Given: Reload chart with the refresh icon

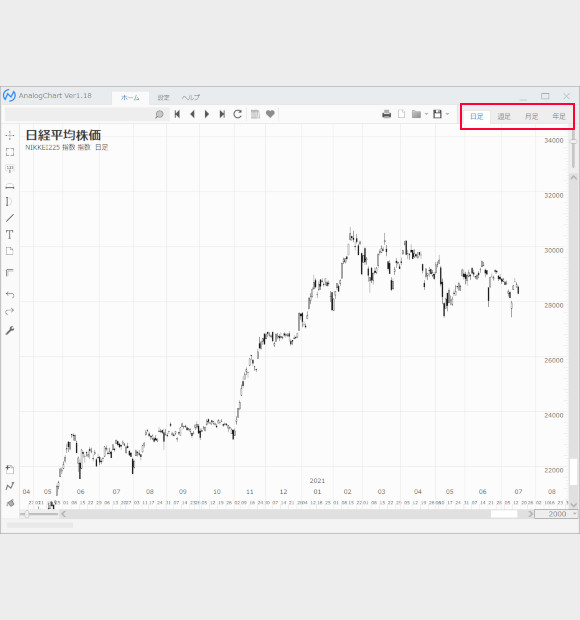Looking at the screenshot, I should (x=237, y=114).
